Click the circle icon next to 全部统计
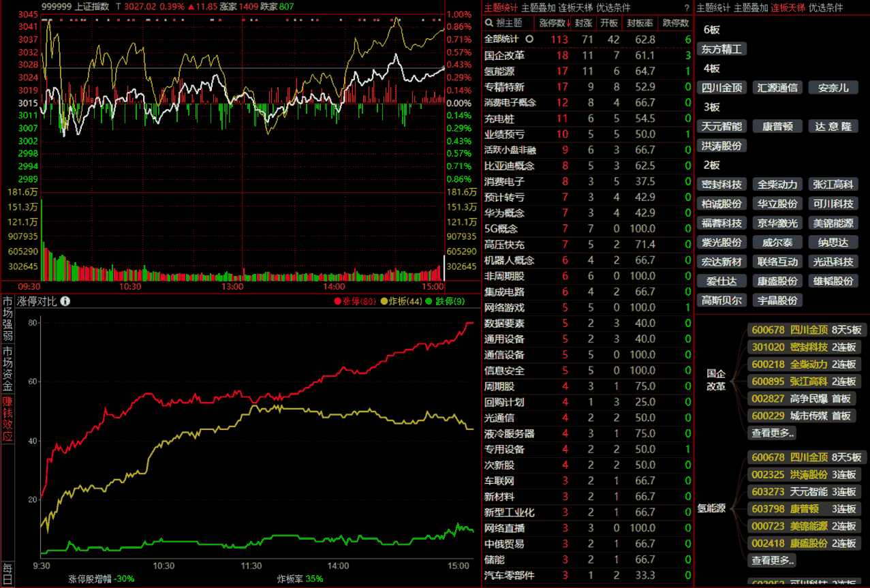 coord(529,40)
